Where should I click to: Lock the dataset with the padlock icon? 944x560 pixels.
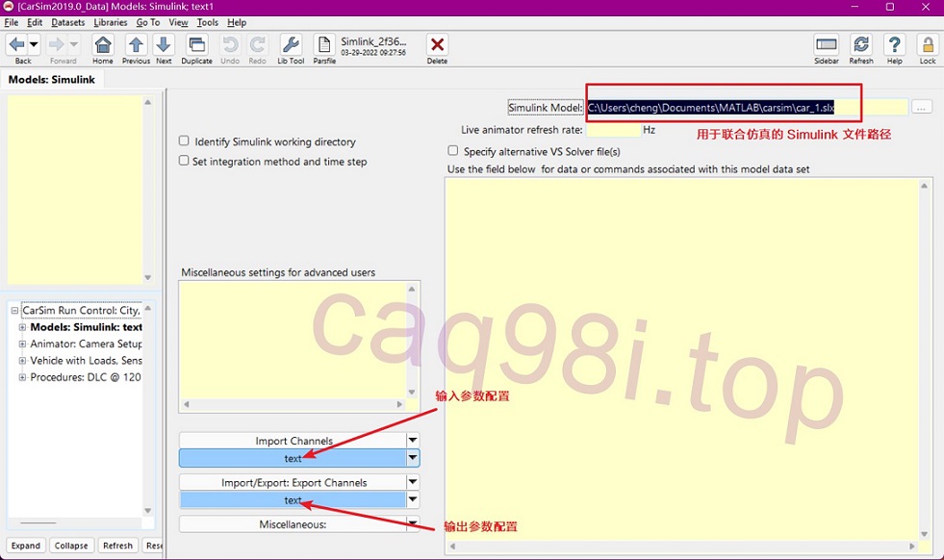point(927,44)
